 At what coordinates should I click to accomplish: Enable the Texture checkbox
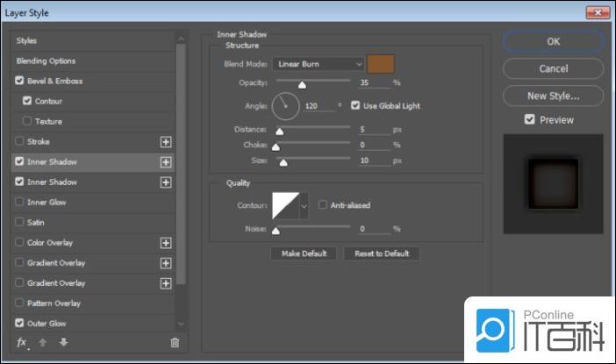click(x=27, y=120)
